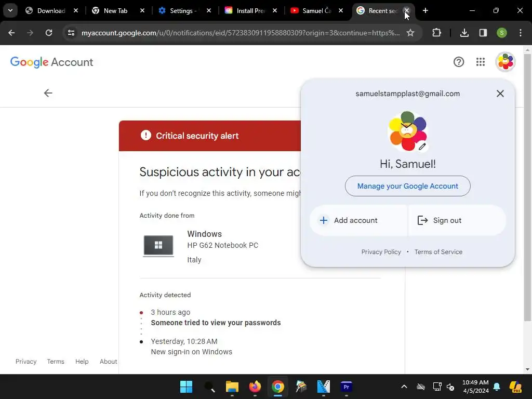This screenshot has width=532, height=399.
Task: Click the Critical security alert icon
Action: point(146,136)
